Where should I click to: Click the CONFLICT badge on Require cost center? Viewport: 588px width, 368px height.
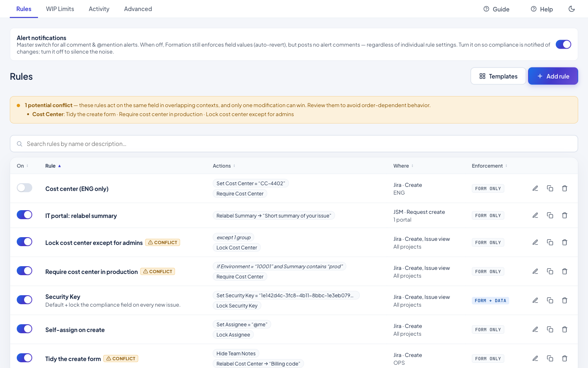click(x=158, y=272)
